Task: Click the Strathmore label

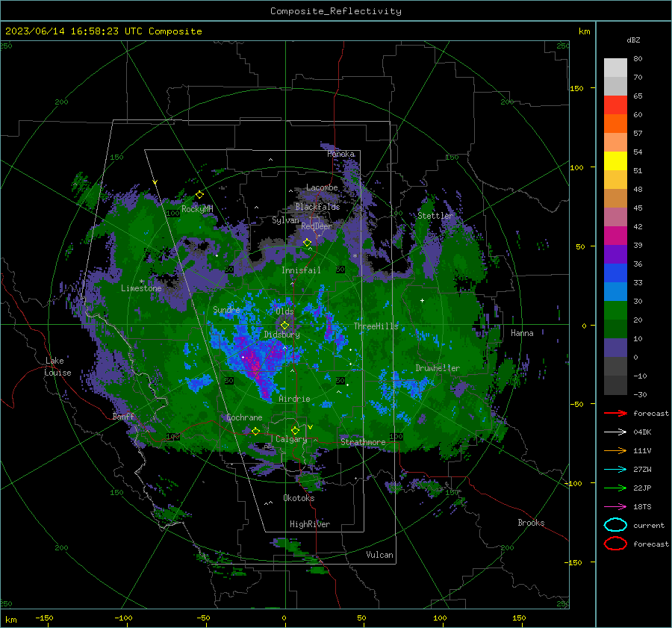Action: [363, 442]
